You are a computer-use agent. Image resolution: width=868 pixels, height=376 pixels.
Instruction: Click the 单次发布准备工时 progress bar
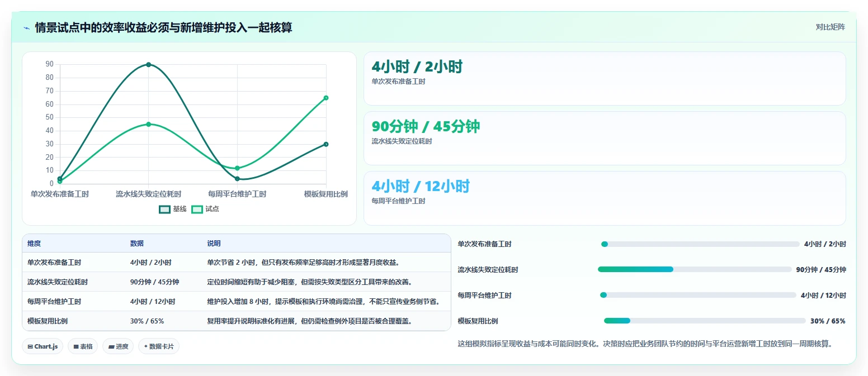[x=700, y=244]
